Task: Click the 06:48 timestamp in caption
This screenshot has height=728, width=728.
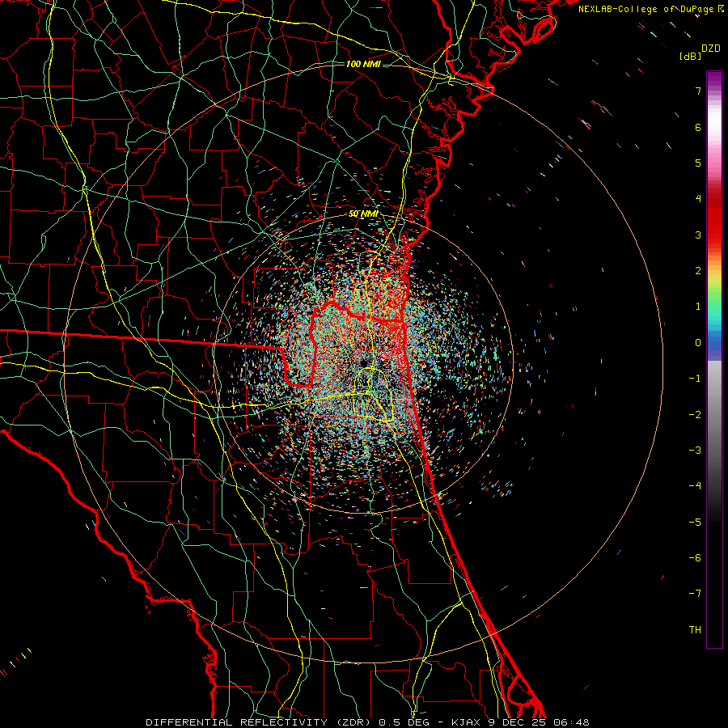Action: coord(572,722)
